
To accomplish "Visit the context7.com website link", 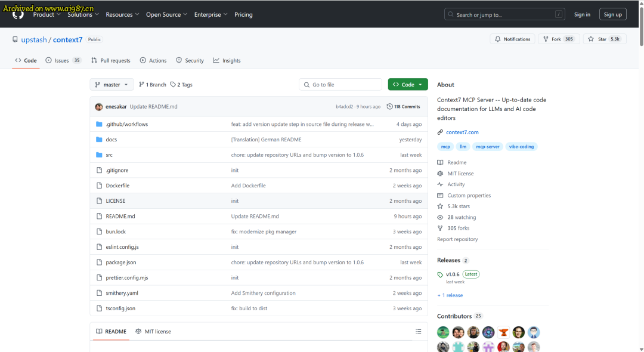I will point(463,132).
